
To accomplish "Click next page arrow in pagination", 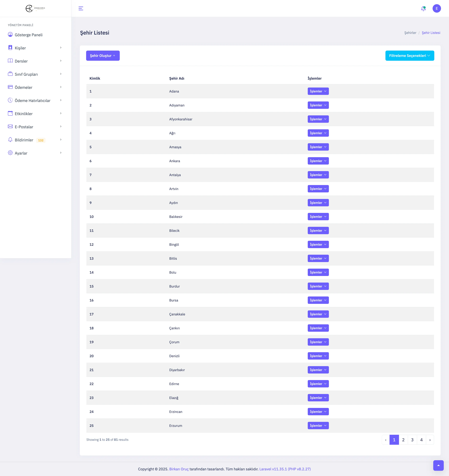I will (x=430, y=440).
